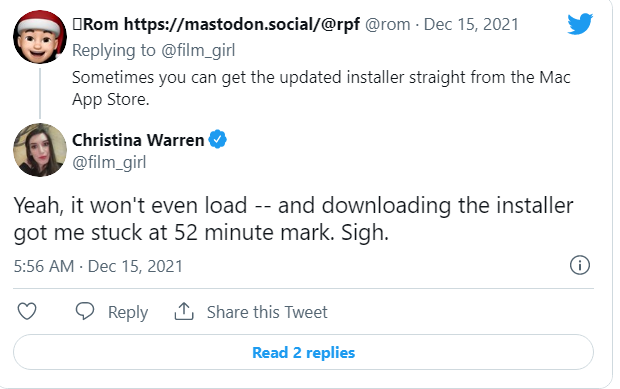The image size is (620, 389).
Task: Open Rom's Santa hat avatar
Action: pyautogui.click(x=40, y=37)
